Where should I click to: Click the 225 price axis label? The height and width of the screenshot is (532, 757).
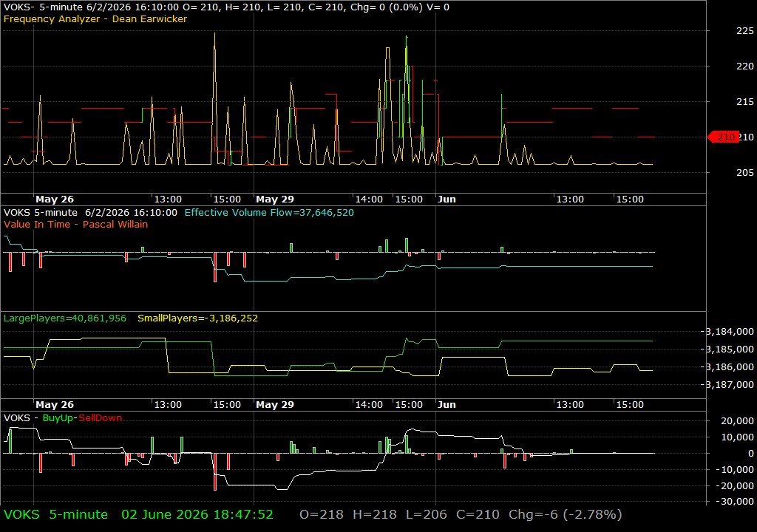pos(745,31)
